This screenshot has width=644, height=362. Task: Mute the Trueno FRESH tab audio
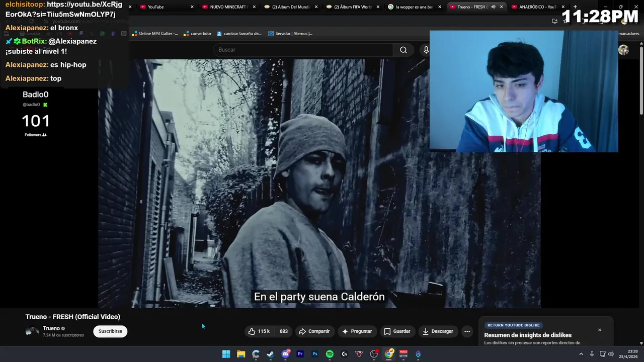point(493,7)
